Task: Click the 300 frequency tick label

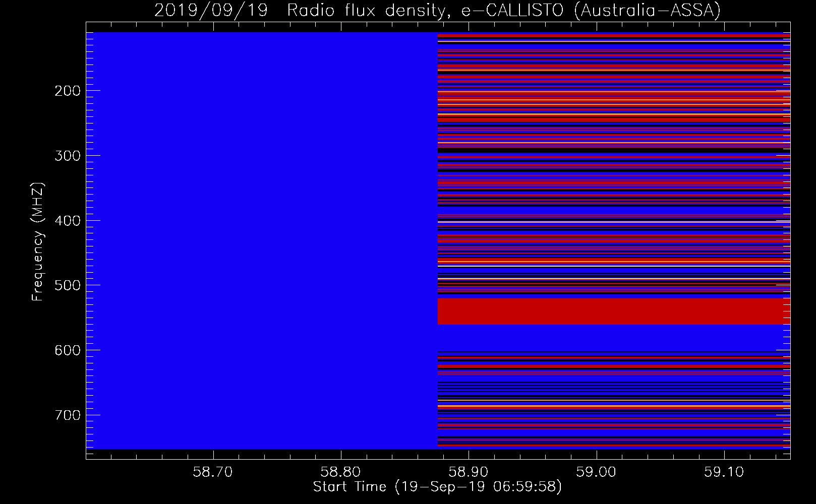Action: point(67,156)
